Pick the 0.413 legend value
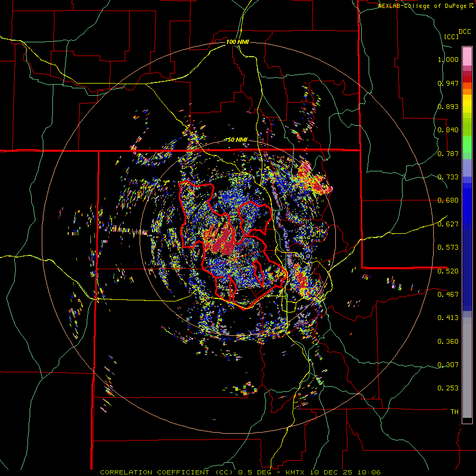The width and height of the screenshot is (476, 476). point(448,318)
